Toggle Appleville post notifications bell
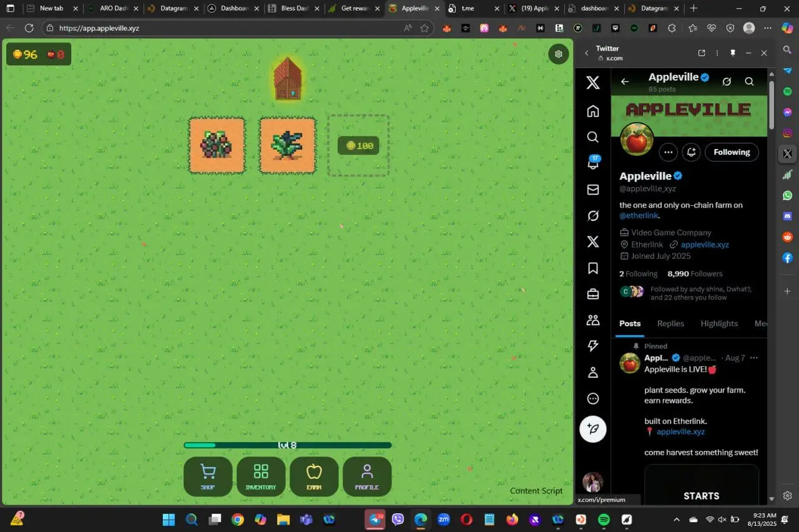The height and width of the screenshot is (532, 799). [691, 152]
